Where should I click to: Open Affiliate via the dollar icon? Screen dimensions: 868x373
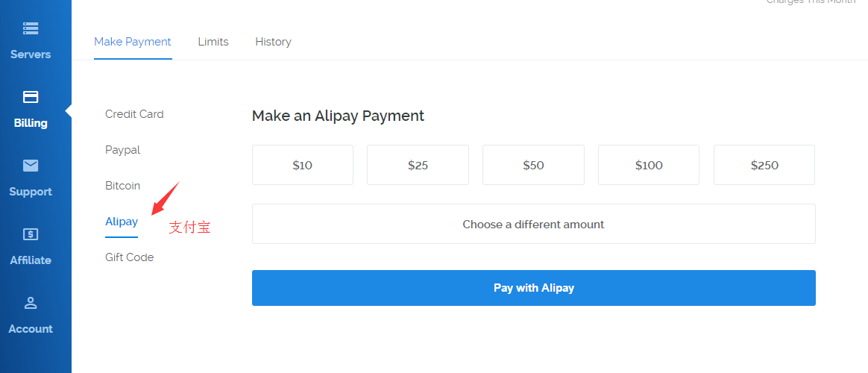[x=31, y=234]
